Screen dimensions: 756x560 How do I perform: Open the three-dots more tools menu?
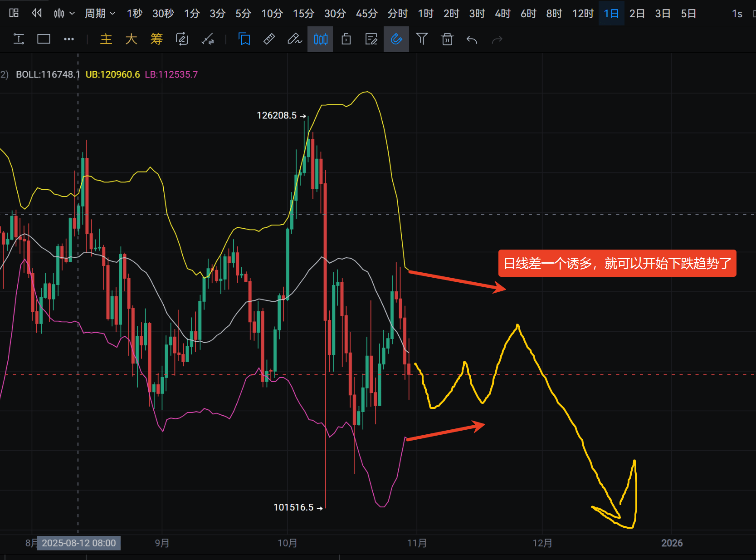pos(69,39)
